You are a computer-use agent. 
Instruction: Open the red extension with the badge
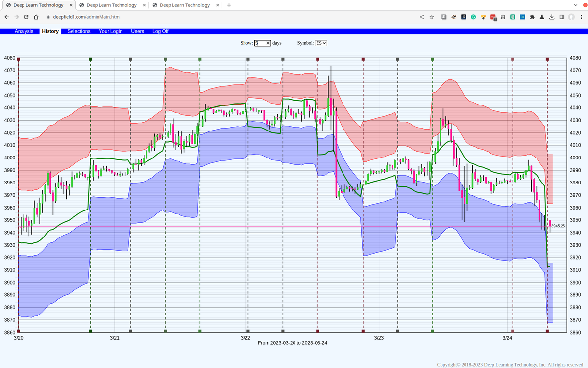[493, 17]
